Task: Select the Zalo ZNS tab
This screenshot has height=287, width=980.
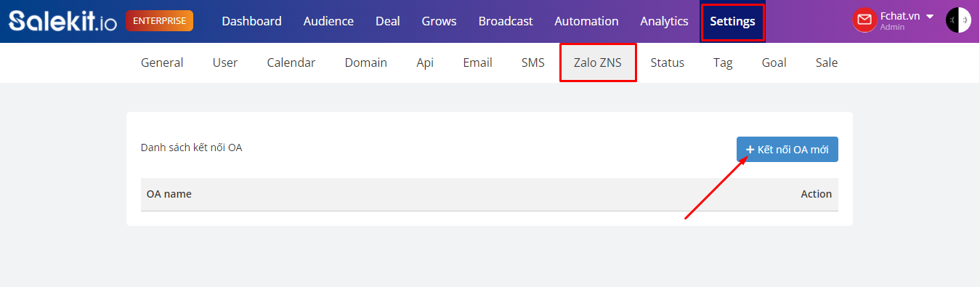Action: click(598, 62)
